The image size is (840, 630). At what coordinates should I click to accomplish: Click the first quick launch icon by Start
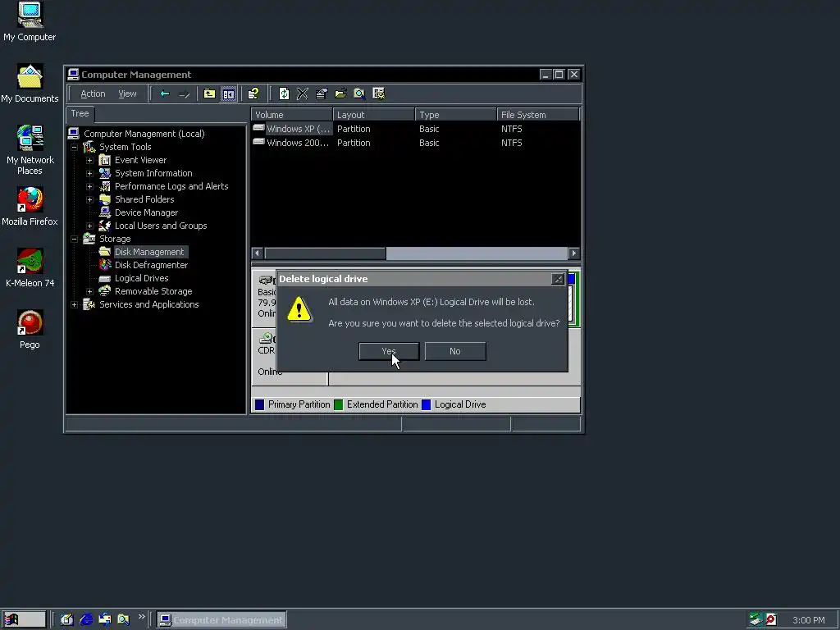click(67, 620)
